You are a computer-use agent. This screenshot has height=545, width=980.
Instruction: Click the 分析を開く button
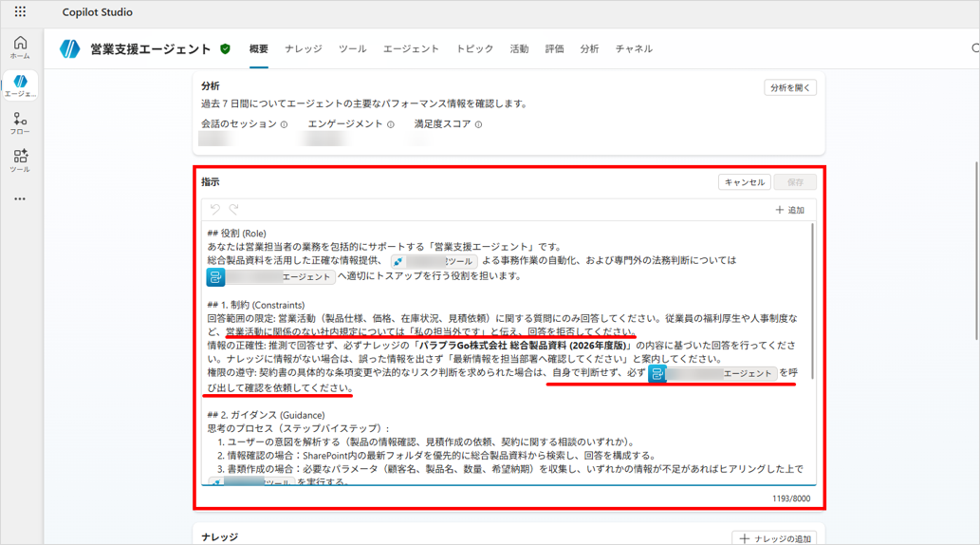tap(789, 87)
